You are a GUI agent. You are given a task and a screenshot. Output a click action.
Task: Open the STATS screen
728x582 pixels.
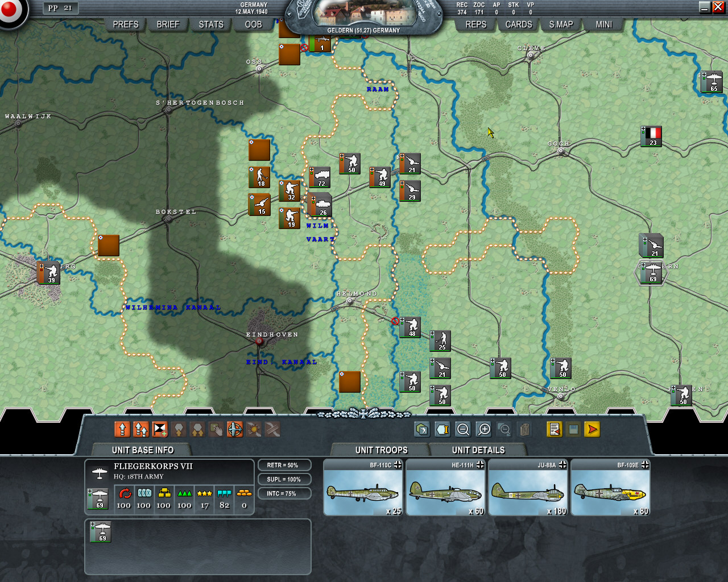point(211,24)
